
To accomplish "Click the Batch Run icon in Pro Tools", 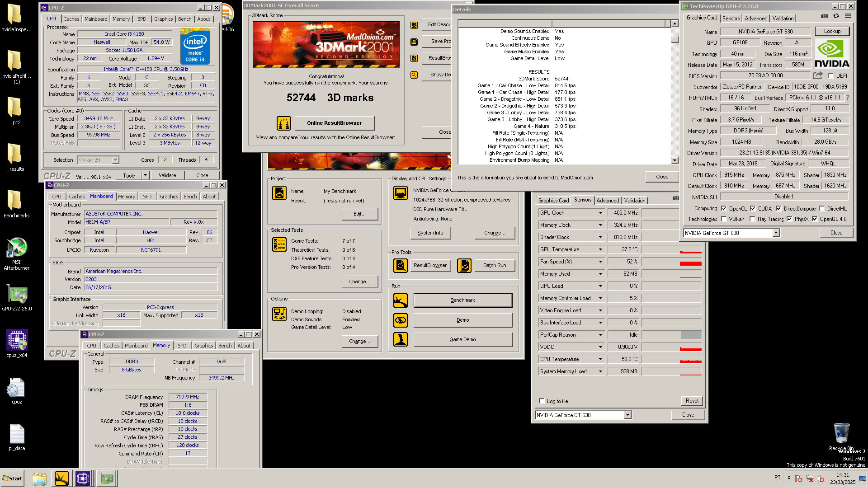I will 464,266.
